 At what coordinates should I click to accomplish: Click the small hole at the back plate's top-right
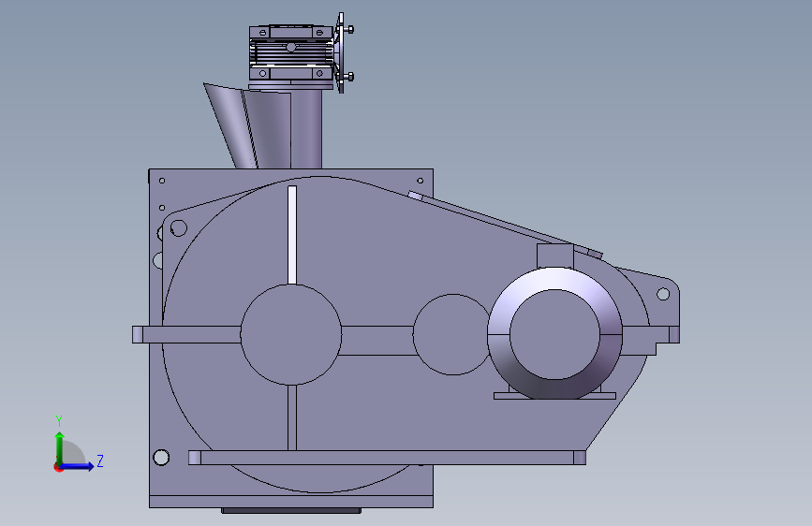(420, 181)
